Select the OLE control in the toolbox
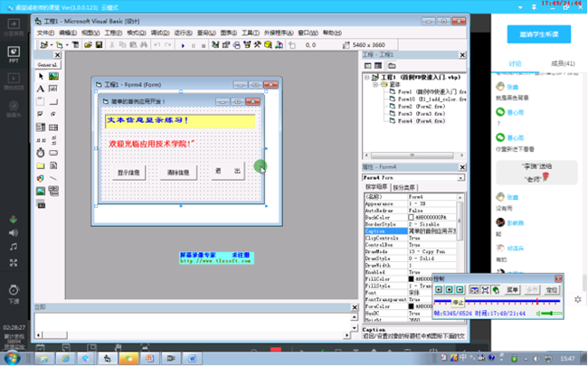This screenshot has width=588, height=367. pos(41,204)
